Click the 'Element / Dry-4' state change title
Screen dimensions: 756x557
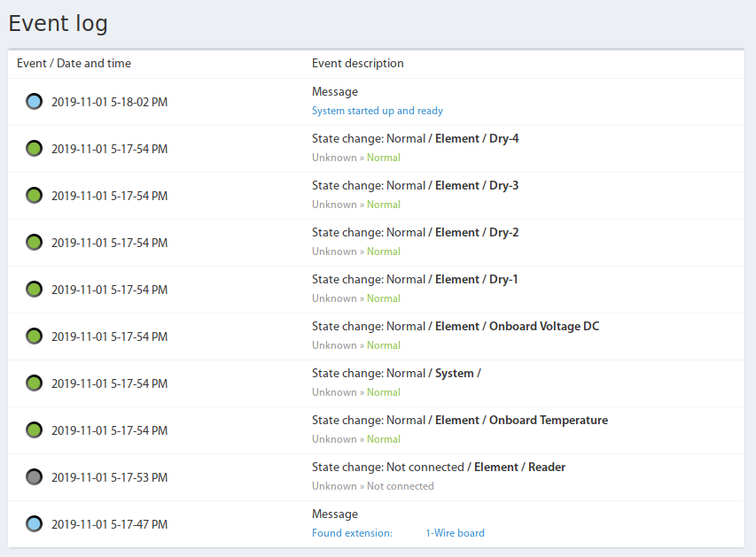[477, 139]
